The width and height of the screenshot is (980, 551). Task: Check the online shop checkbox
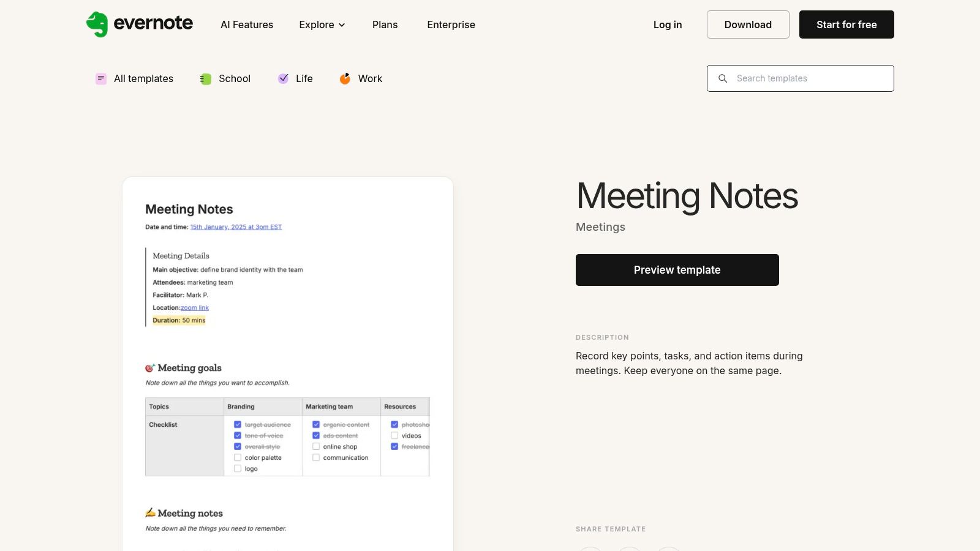point(316,446)
